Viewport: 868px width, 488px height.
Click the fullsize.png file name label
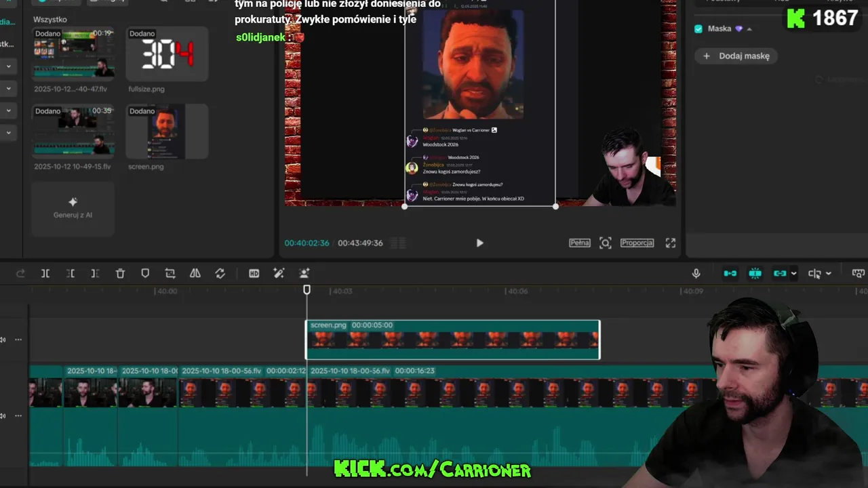(146, 89)
